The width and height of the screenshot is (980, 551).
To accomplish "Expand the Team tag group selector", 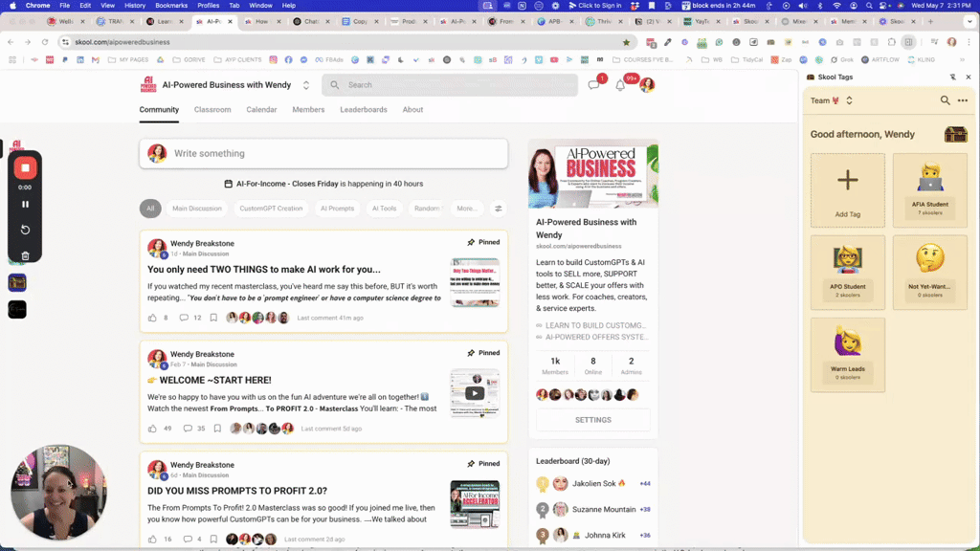I will [x=849, y=100].
